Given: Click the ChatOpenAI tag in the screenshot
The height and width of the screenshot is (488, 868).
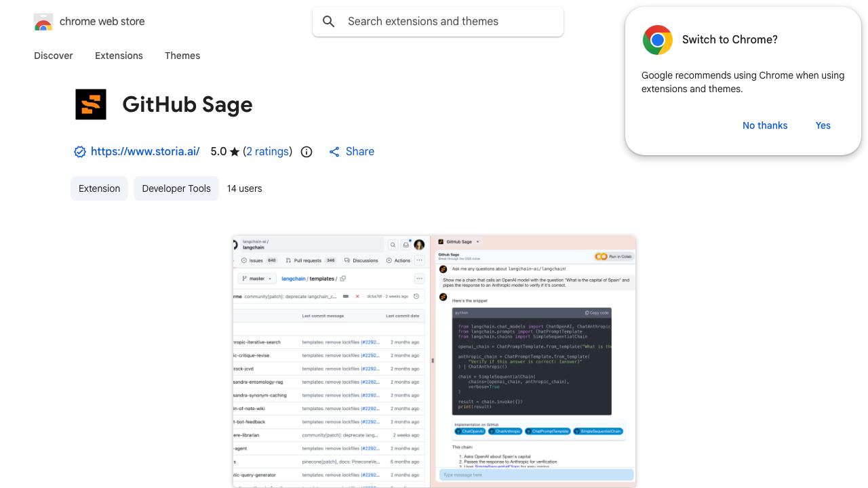Looking at the screenshot, I should (x=470, y=431).
